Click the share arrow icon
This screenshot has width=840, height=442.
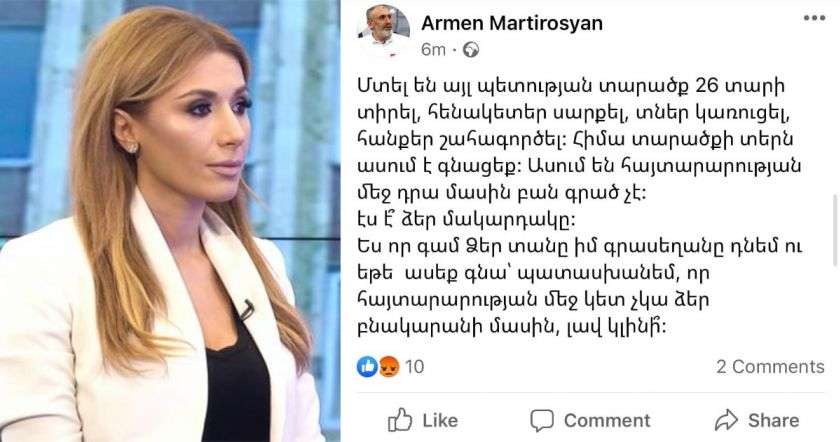[x=726, y=420]
